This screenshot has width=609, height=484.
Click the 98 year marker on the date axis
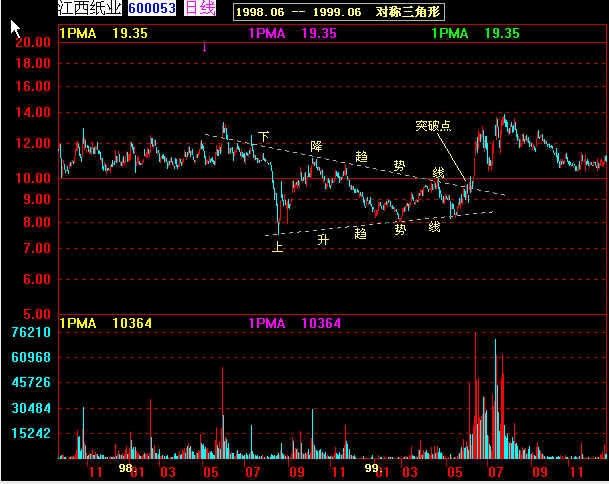click(125, 468)
